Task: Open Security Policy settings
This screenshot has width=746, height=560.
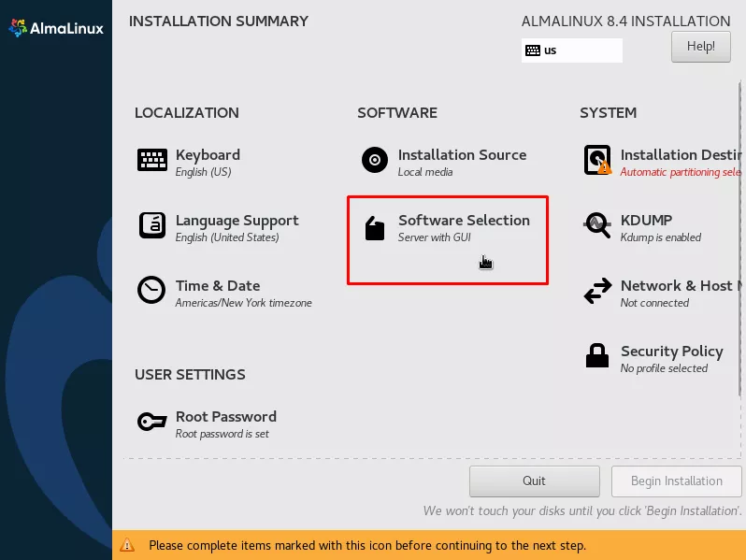Action: 653,358
